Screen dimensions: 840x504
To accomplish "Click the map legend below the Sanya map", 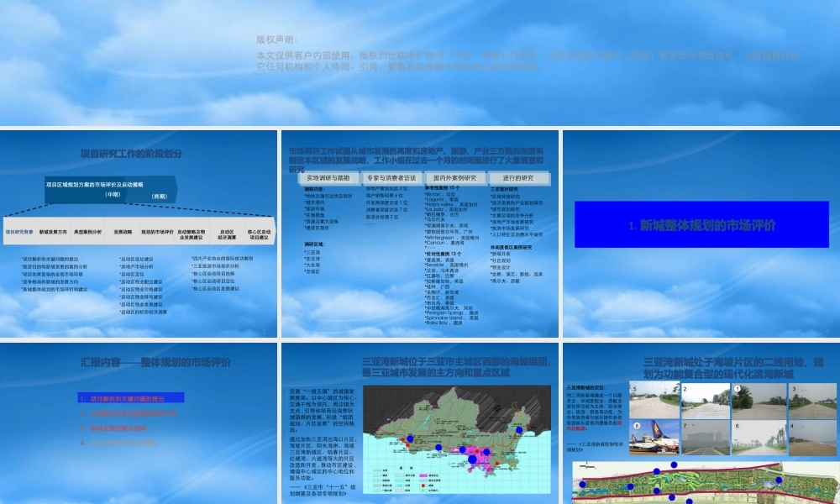I will 408,480.
